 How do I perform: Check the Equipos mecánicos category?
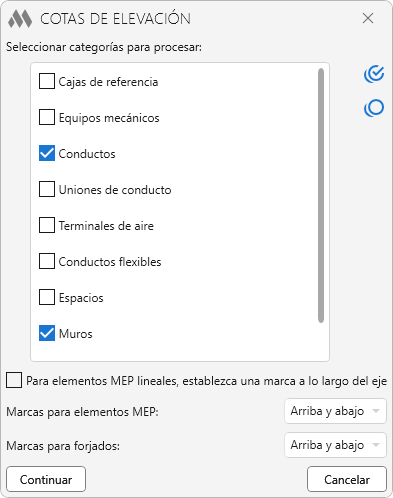coord(47,117)
